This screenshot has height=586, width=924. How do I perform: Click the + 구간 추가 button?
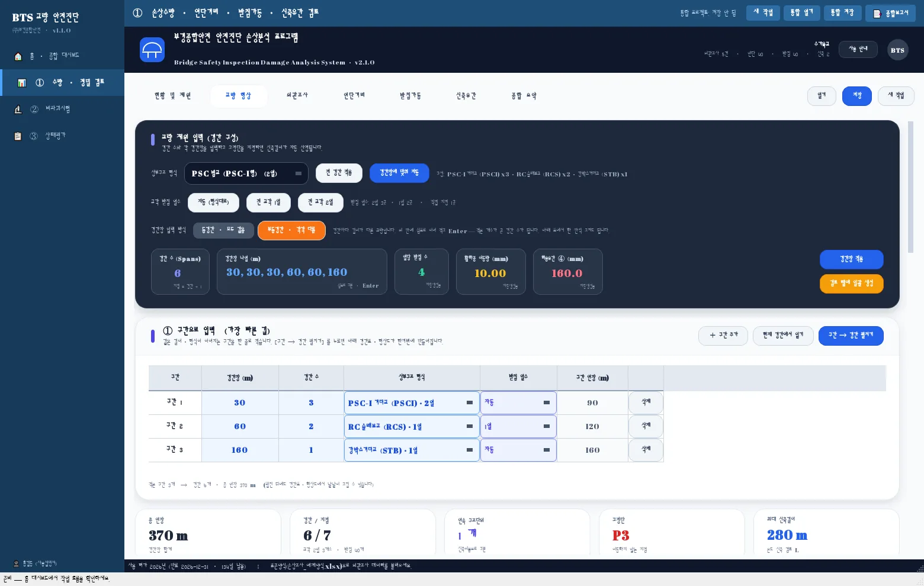click(x=723, y=336)
